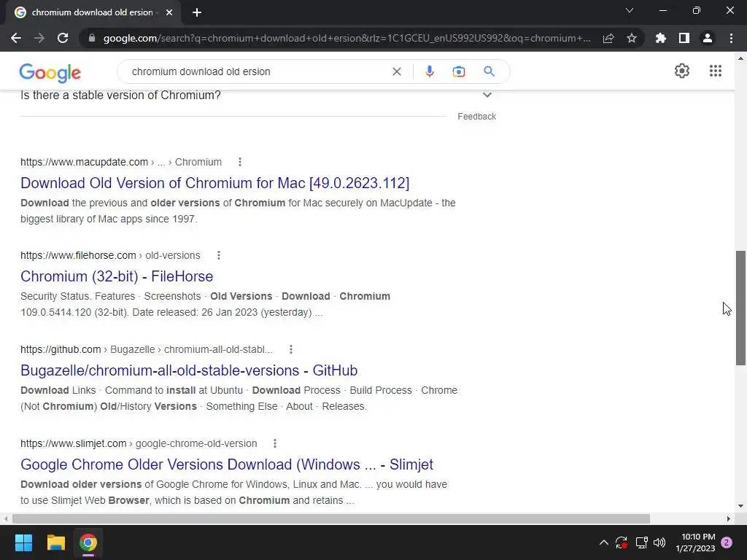Open more options for github.com result
Screen dimensions: 747x560
click(290, 349)
